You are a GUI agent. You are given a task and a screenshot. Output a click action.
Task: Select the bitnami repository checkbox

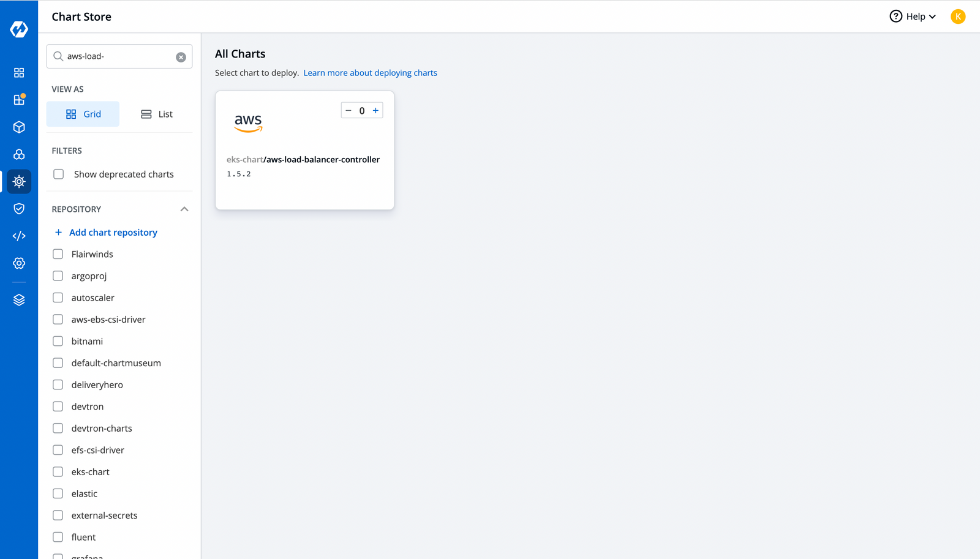pyautogui.click(x=58, y=341)
